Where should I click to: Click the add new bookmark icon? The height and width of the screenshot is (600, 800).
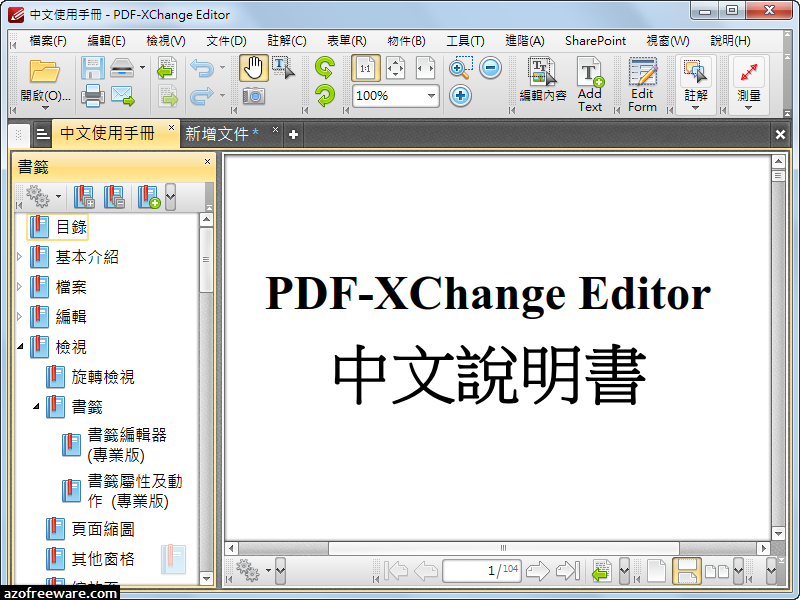pyautogui.click(x=149, y=196)
